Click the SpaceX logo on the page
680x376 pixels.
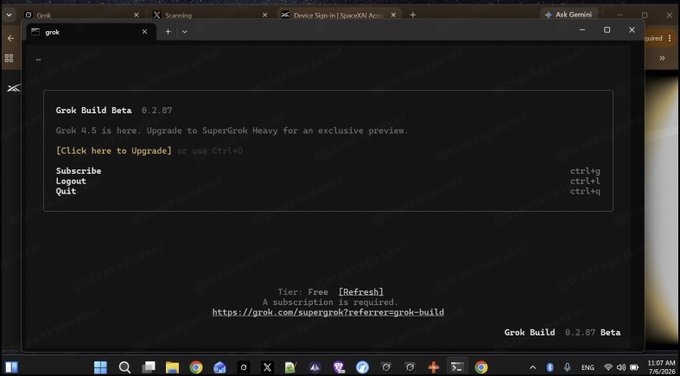13,88
